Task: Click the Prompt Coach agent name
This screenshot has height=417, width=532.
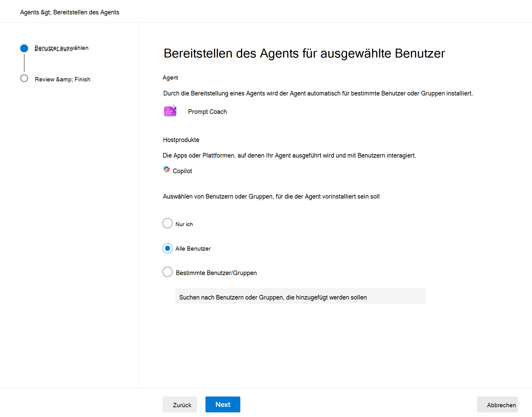Action: click(207, 112)
